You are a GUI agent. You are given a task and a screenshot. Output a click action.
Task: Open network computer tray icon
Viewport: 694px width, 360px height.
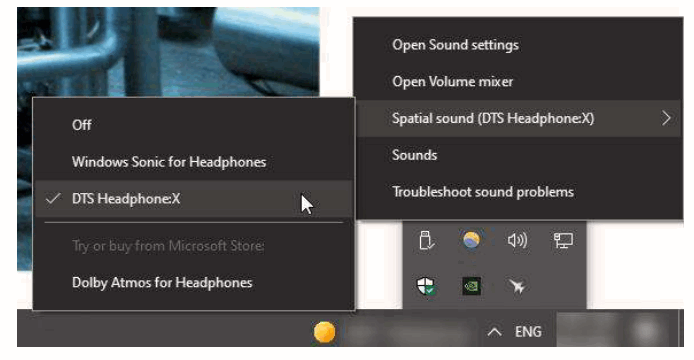(563, 241)
